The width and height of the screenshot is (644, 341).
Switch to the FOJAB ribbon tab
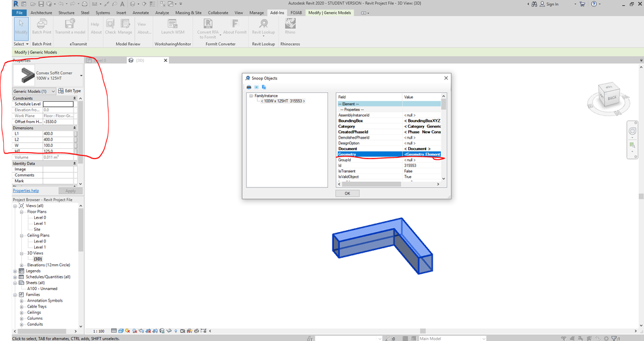[296, 13]
